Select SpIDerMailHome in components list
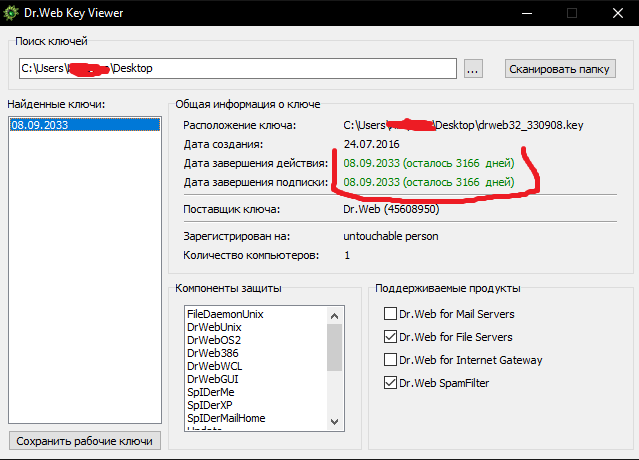 (x=226, y=418)
